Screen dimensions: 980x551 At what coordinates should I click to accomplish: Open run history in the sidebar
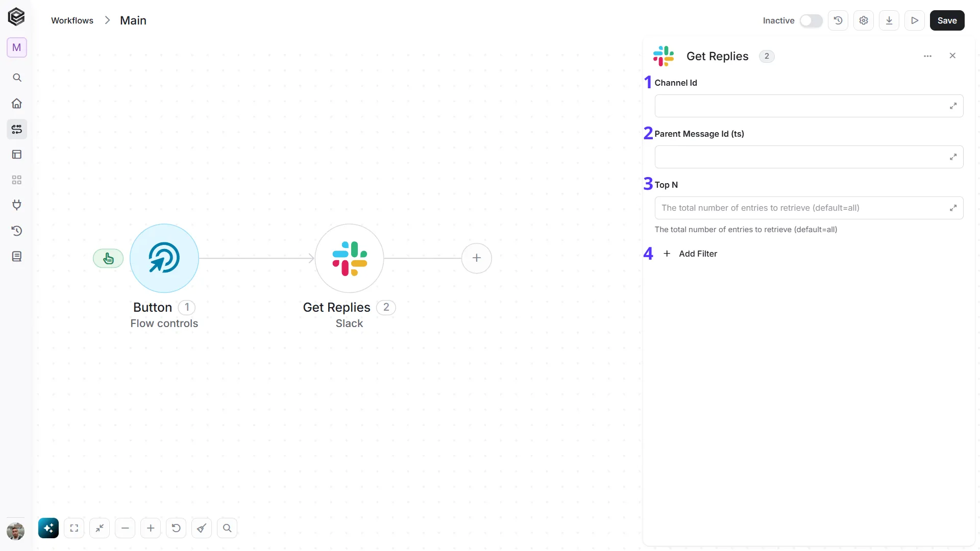[x=17, y=231]
